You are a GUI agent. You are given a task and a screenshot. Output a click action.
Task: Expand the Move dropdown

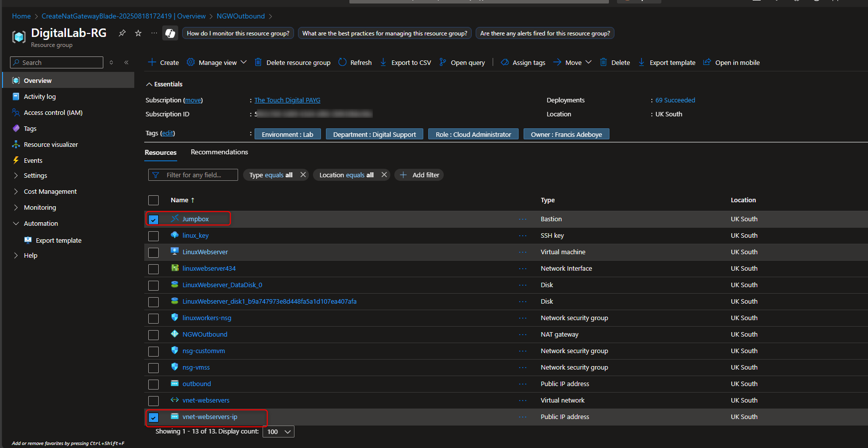[x=573, y=62]
